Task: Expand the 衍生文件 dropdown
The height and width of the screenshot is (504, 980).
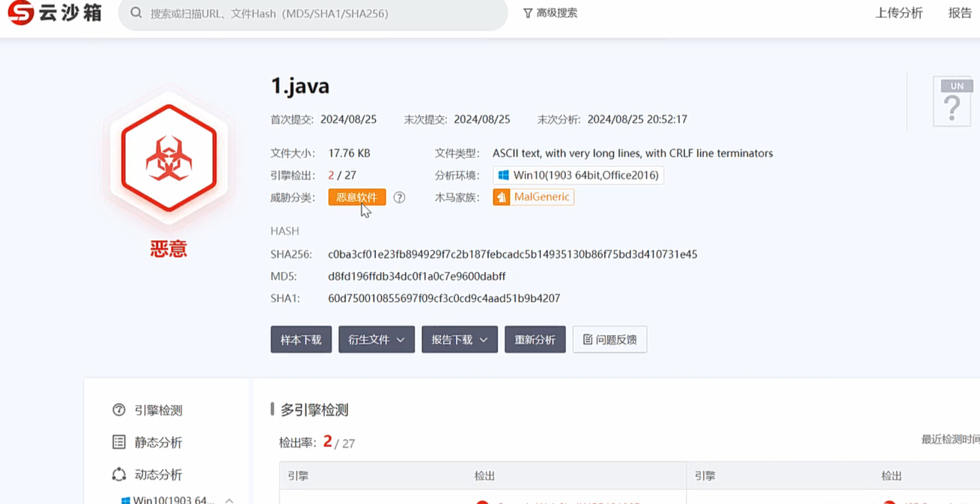Action: click(x=377, y=339)
